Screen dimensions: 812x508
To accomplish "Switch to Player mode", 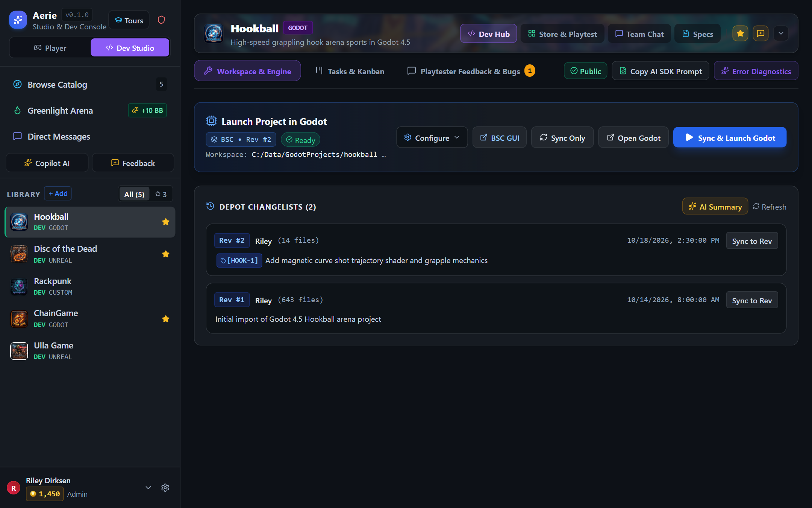I will click(x=50, y=48).
